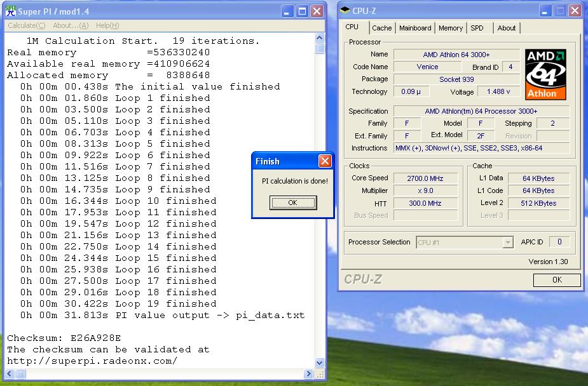Click the Allocated memory = 8388648 line
This screenshot has width=588, height=386.
point(108,76)
